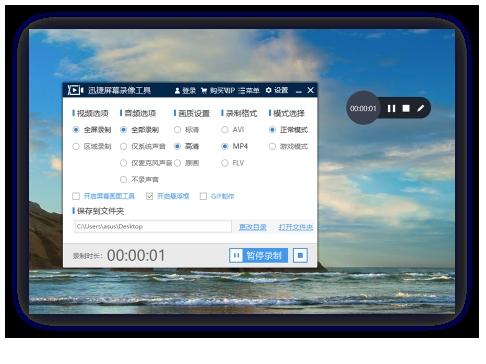Click the 视频选项 section heading
This screenshot has width=486, height=364.
(x=93, y=113)
